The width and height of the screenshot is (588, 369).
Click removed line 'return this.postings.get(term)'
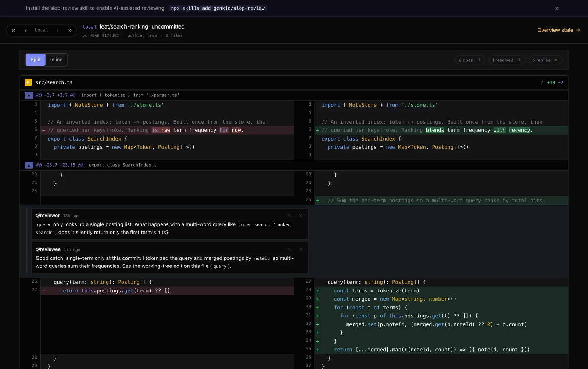(167, 291)
